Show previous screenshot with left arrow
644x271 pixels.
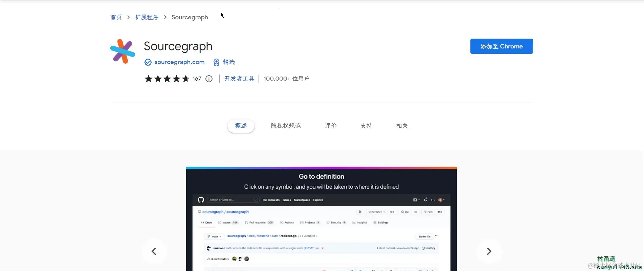pos(154,251)
